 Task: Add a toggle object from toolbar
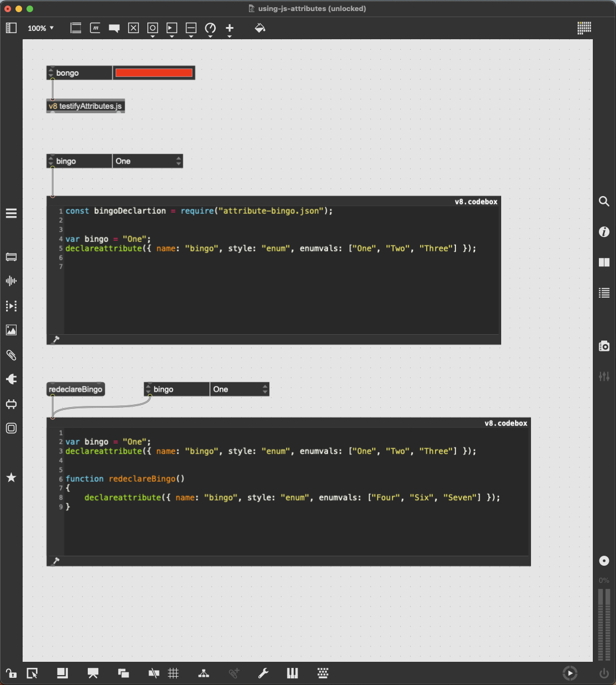[134, 28]
